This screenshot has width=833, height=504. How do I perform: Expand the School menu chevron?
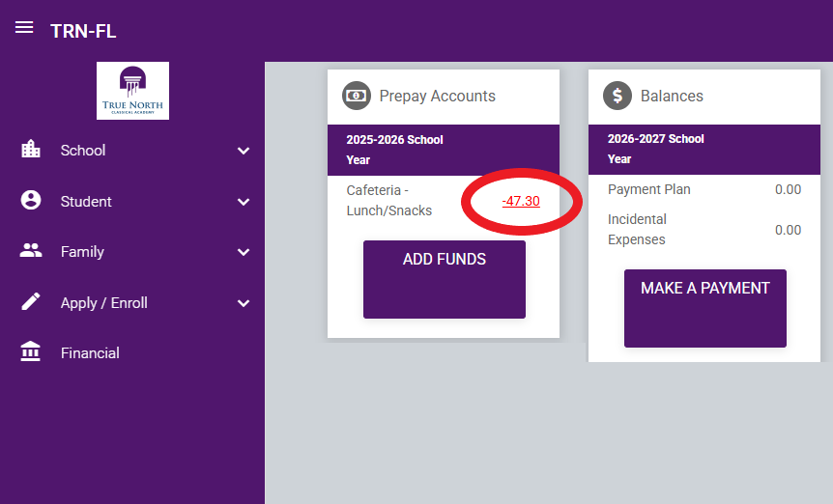(244, 151)
